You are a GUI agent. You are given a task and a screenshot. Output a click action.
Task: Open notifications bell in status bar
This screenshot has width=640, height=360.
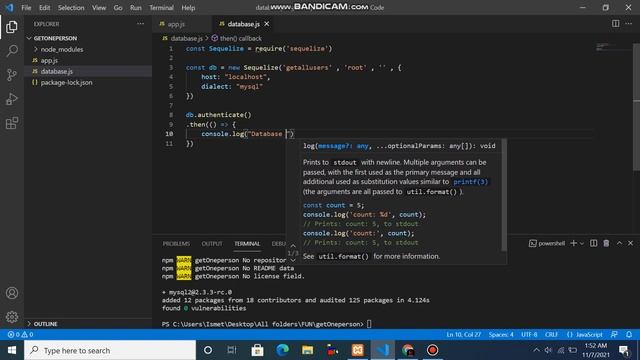[629, 334]
